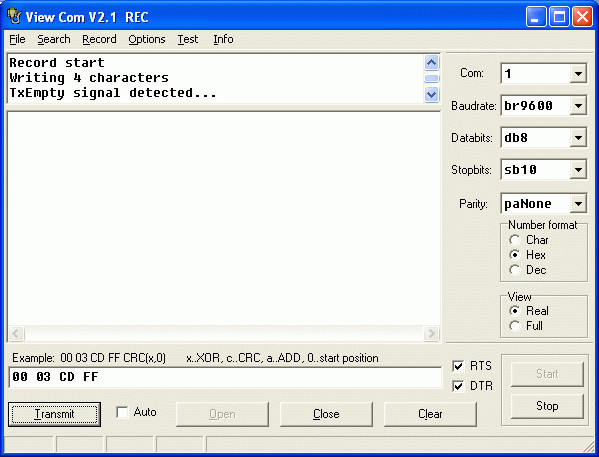Open the Record menu

99,39
